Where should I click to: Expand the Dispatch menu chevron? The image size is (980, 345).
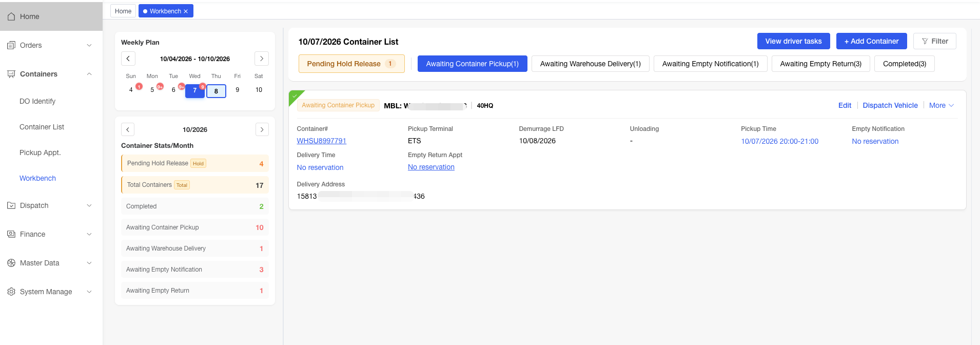click(89, 205)
